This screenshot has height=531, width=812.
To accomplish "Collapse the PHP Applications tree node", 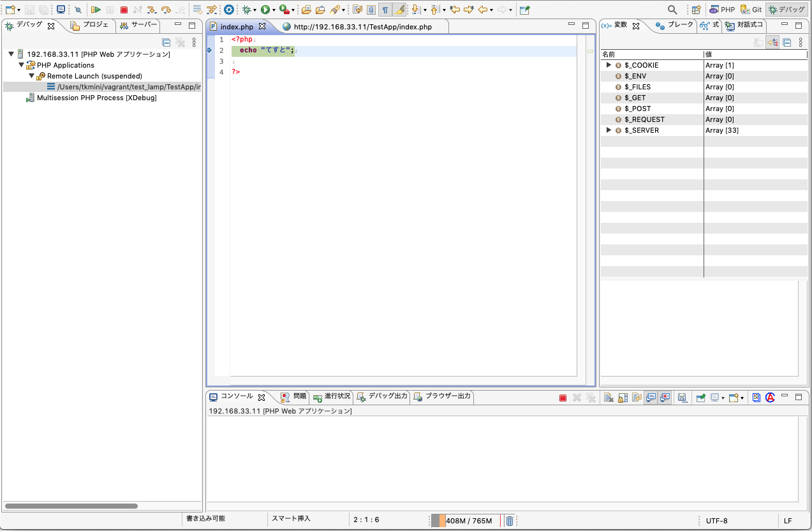I will [x=21, y=65].
